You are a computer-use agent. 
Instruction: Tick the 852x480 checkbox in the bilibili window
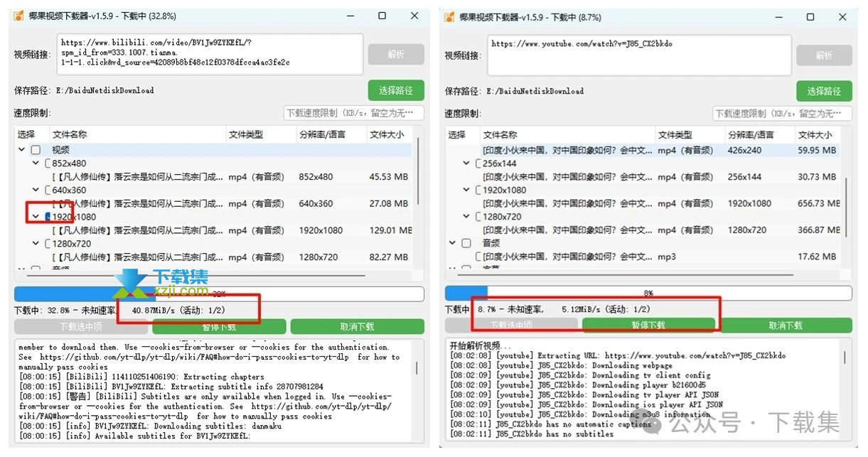(x=48, y=163)
